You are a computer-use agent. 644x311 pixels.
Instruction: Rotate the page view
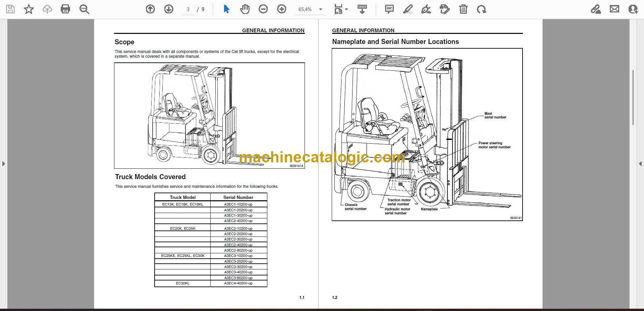(x=482, y=9)
